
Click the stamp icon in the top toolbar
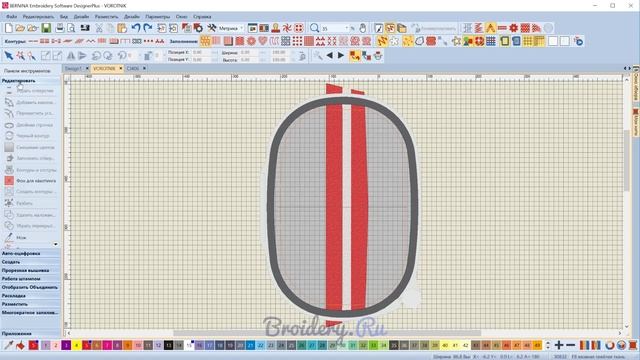click(x=276, y=28)
